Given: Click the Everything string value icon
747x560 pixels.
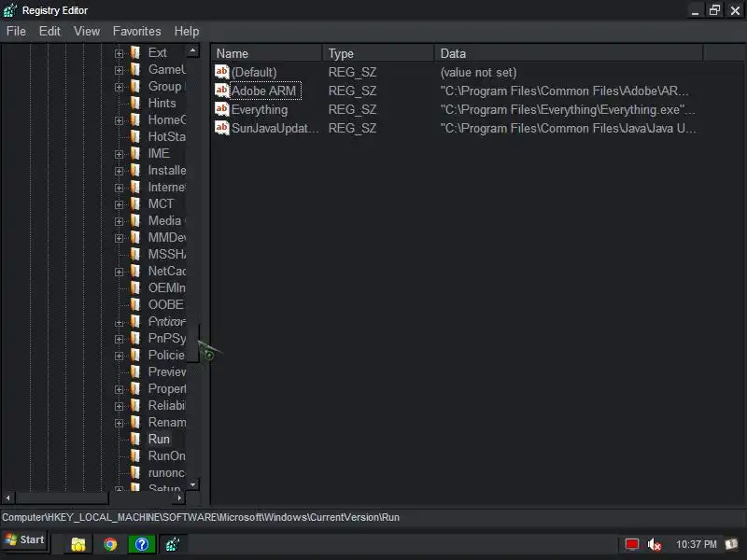Looking at the screenshot, I should click(222, 109).
